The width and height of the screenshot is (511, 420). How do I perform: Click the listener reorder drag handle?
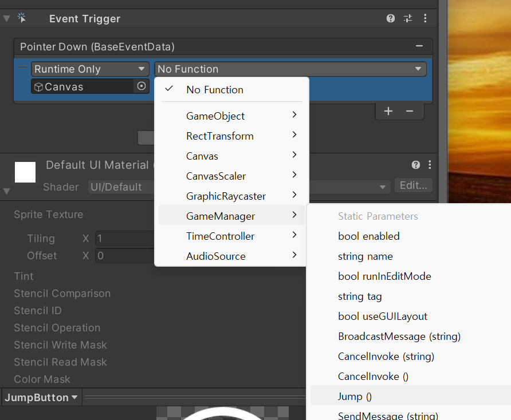coord(22,67)
